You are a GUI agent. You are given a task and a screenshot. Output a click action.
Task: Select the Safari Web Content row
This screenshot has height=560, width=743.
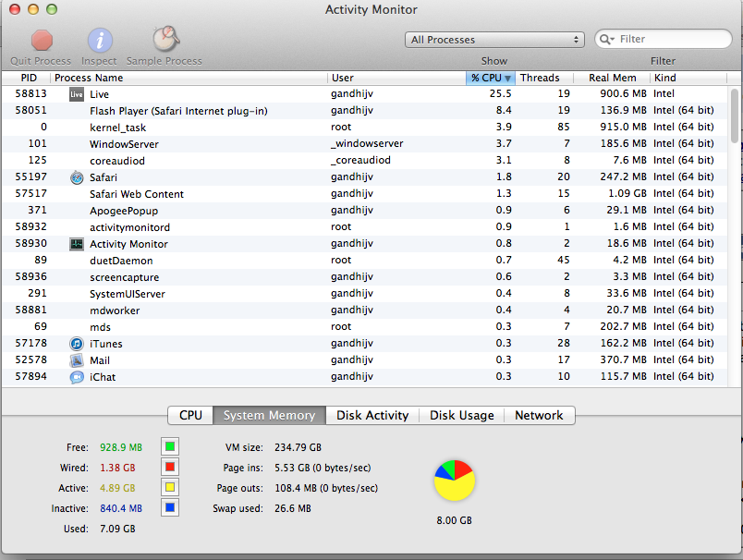pyautogui.click(x=365, y=194)
